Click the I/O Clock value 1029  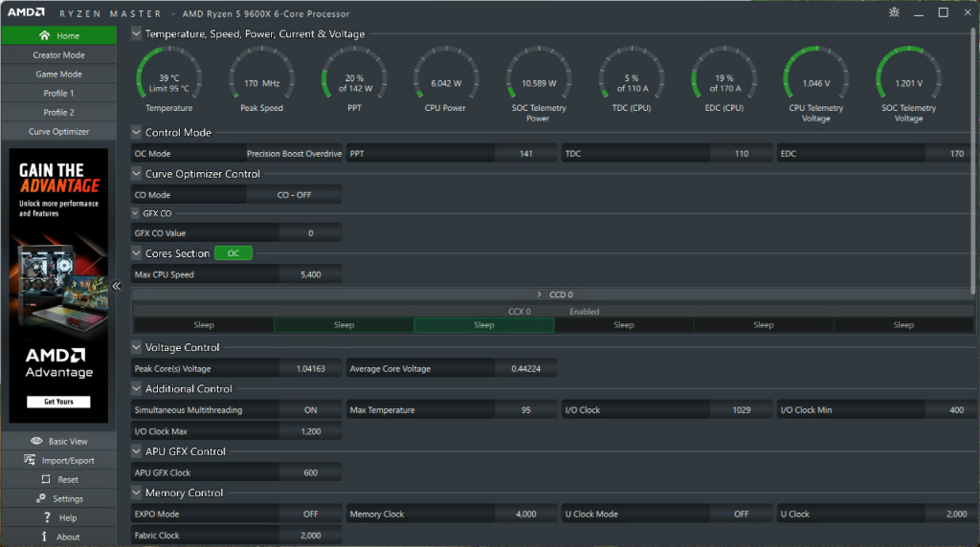tap(742, 409)
